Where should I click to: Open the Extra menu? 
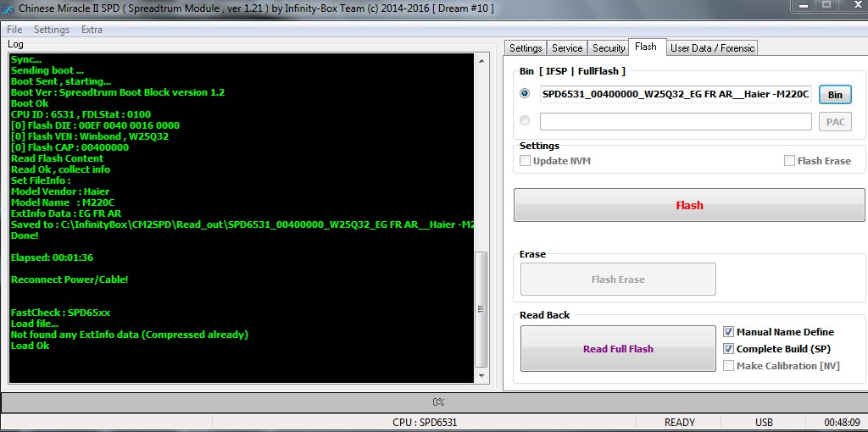tap(92, 30)
